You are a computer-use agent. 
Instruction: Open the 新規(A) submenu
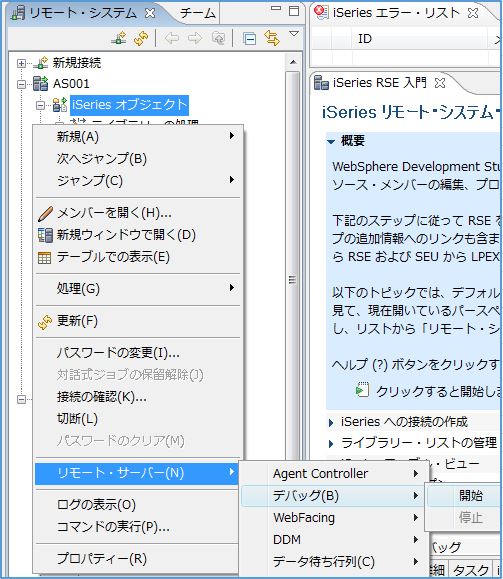coord(138,137)
